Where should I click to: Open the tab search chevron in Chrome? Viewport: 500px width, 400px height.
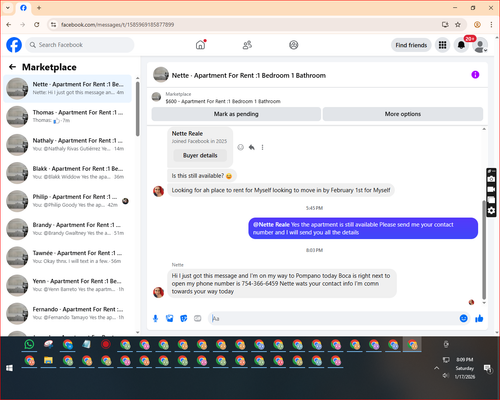pos(8,7)
